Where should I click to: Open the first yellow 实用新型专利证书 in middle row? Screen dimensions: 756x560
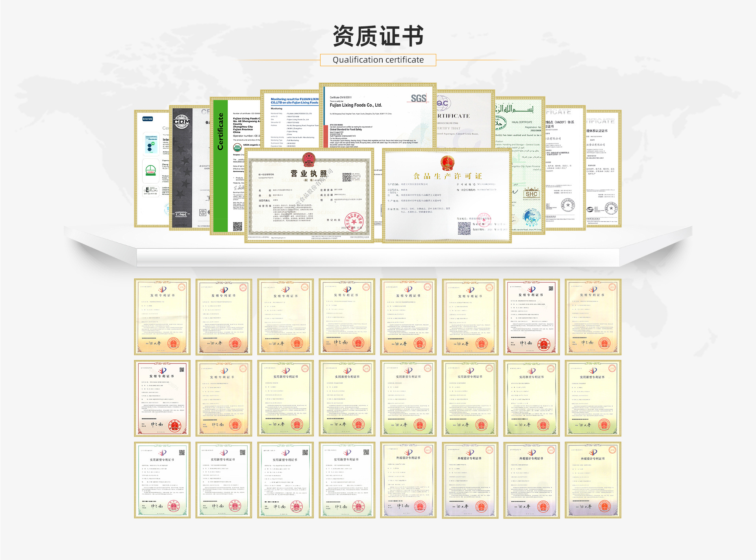285,398
